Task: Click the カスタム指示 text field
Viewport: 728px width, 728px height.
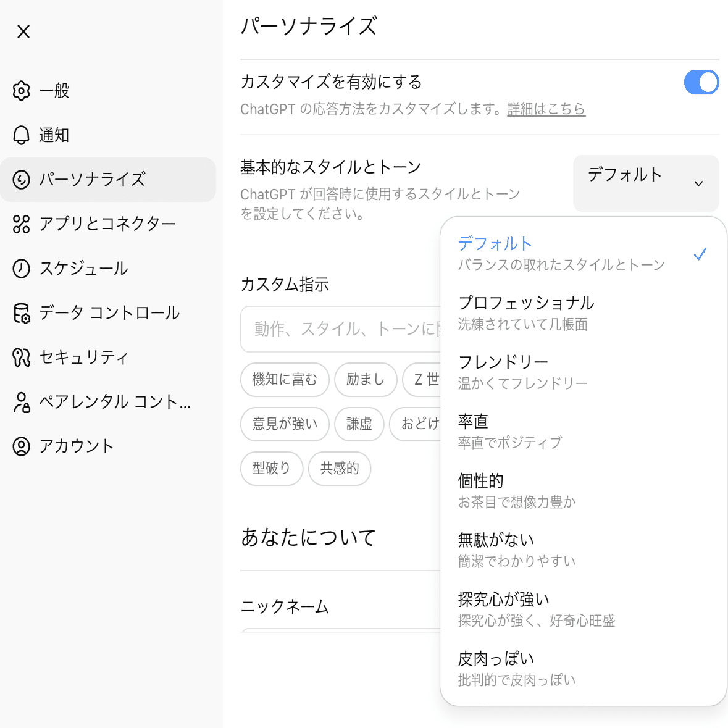Action: (x=341, y=328)
